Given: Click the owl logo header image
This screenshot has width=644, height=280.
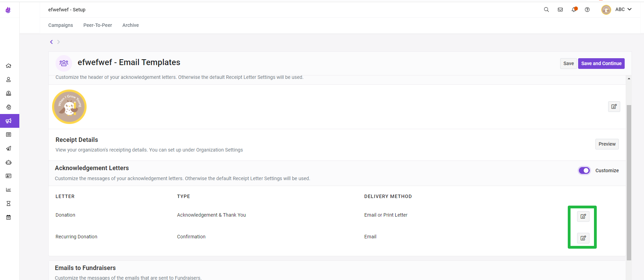Looking at the screenshot, I should coord(69,107).
